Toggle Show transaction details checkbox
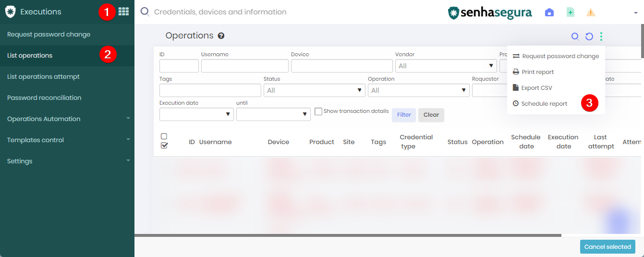 pyautogui.click(x=318, y=111)
